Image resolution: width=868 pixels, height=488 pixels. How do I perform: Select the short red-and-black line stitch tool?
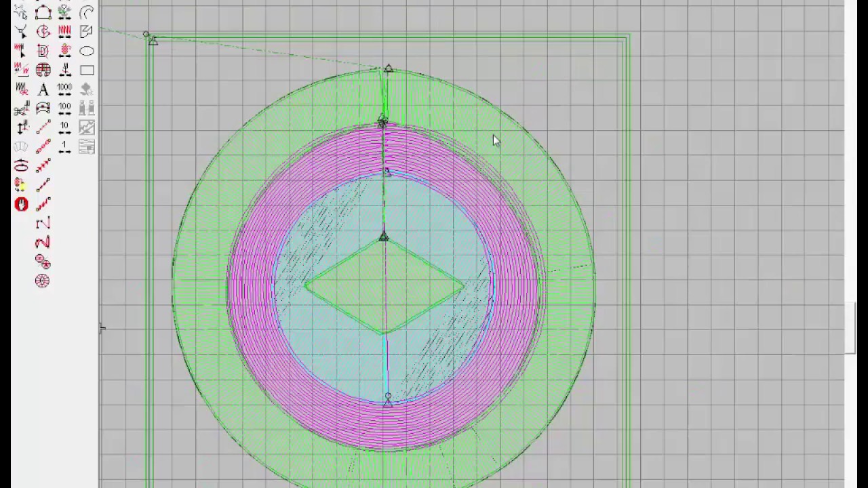coord(43,184)
